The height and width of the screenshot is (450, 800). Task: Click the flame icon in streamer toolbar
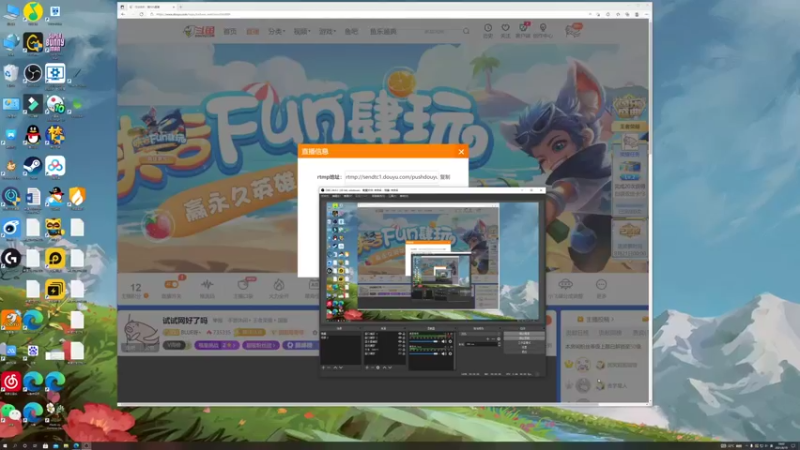tap(279, 285)
